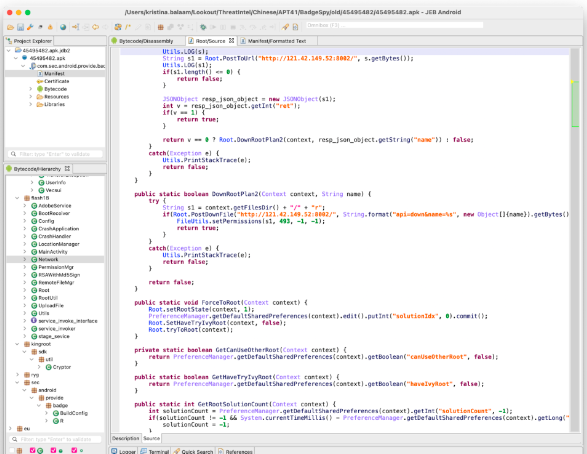Expand the Resources folder node
Image resolution: width=587 pixels, height=454 pixels.
(x=31, y=97)
